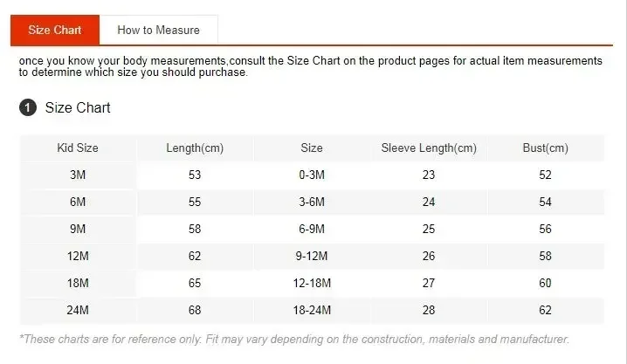Open the How to Measure tab
The width and height of the screenshot is (627, 364).
point(158,30)
